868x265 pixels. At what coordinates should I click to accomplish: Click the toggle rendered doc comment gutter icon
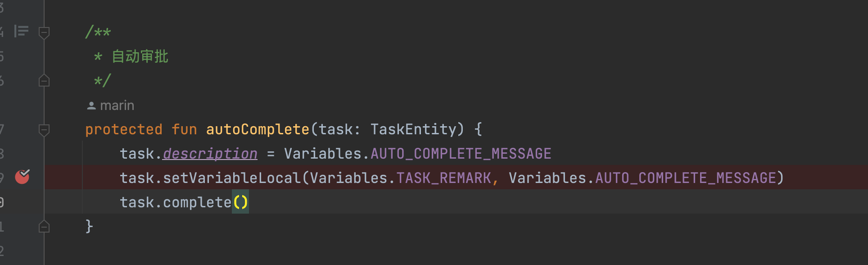(x=21, y=31)
